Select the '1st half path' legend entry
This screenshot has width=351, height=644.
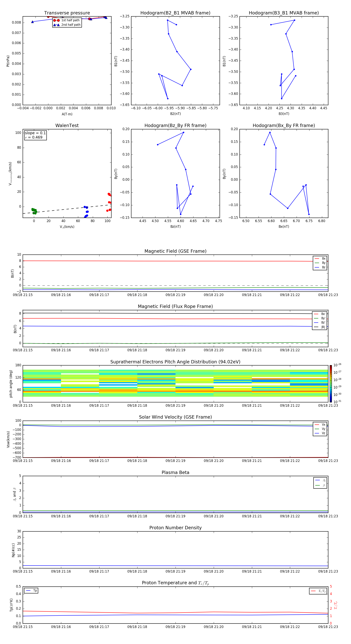[x=67, y=20]
